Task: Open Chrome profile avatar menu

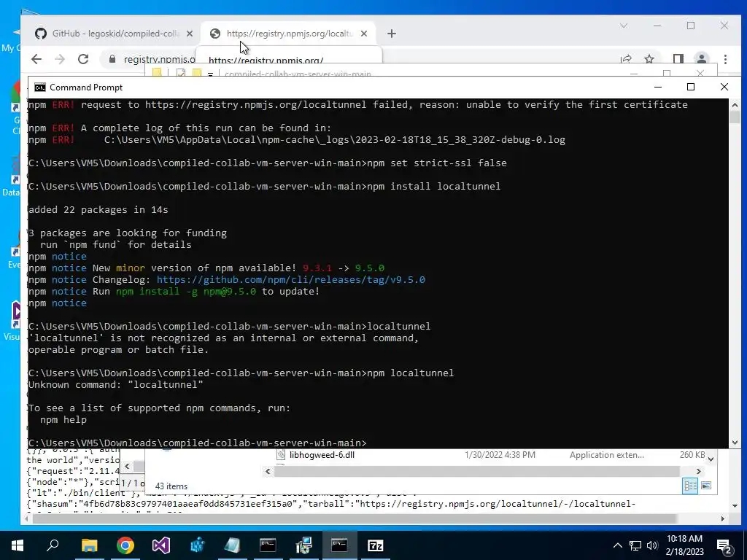Action: [701, 59]
